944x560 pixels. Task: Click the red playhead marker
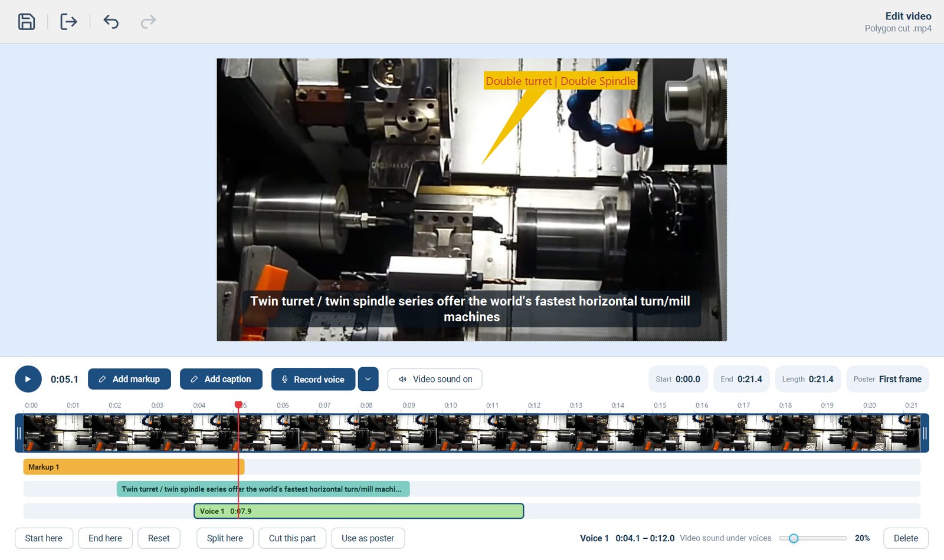click(238, 405)
